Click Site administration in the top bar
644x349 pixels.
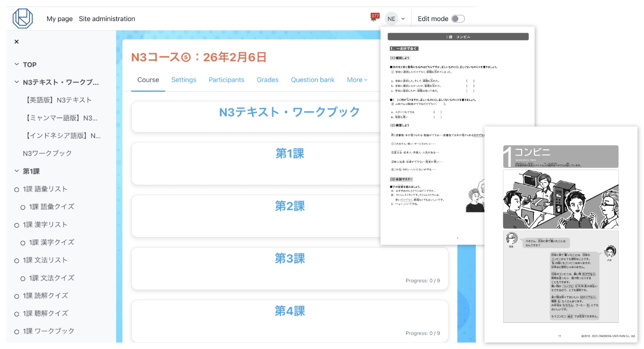106,19
